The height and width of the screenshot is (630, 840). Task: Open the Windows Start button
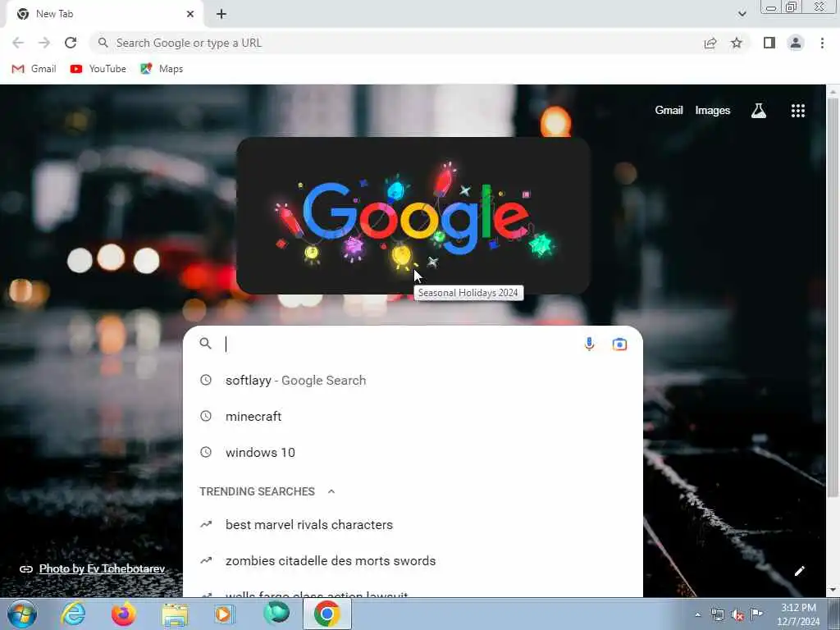(x=22, y=614)
